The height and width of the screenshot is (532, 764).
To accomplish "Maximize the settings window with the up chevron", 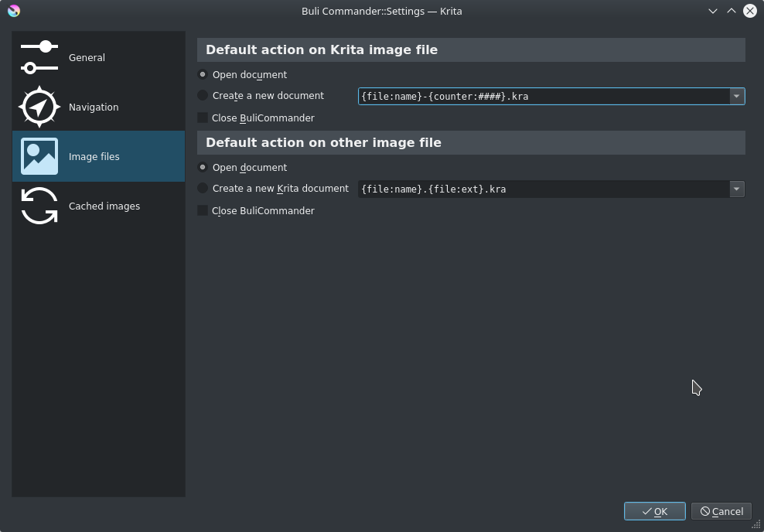I will (731, 11).
